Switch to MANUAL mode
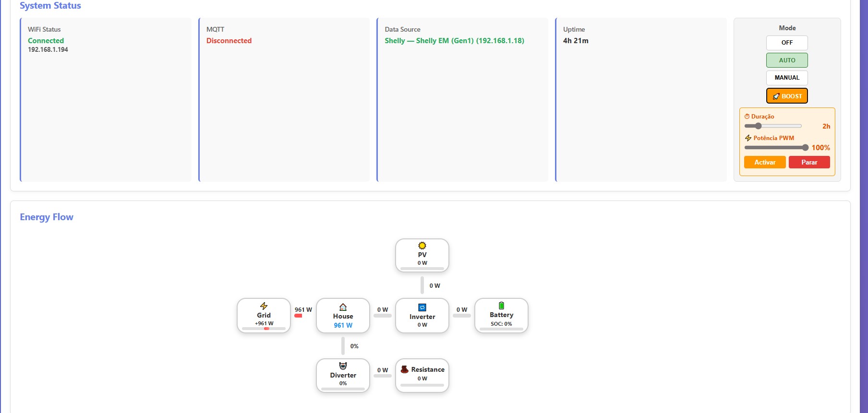The image size is (868, 413). pyautogui.click(x=787, y=78)
